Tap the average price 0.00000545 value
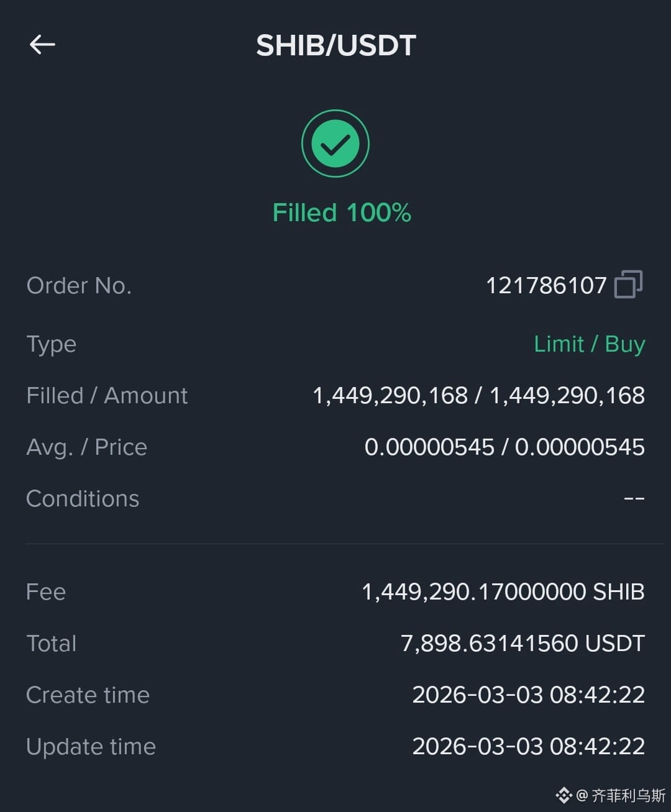 (429, 447)
